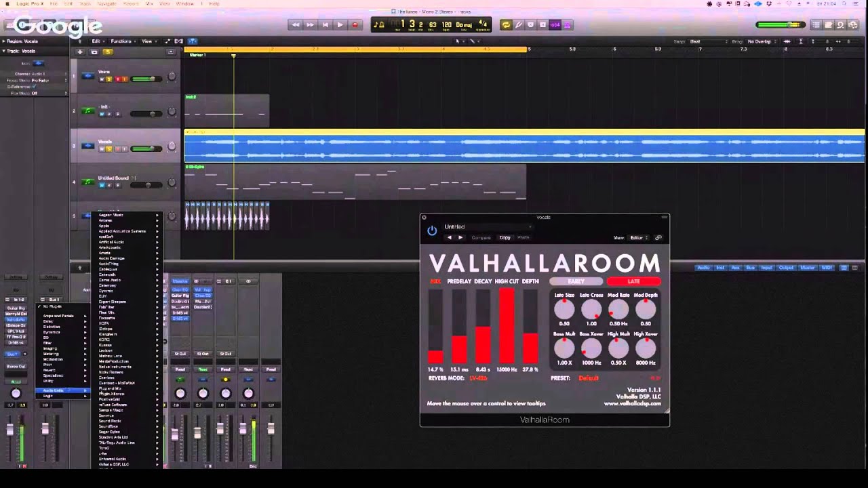The width and height of the screenshot is (868, 488).
Task: Click the Copy button in the plugin header
Action: coord(505,238)
